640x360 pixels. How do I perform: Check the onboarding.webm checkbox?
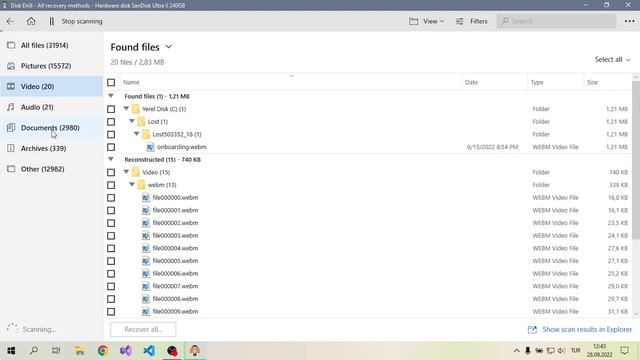(x=111, y=147)
